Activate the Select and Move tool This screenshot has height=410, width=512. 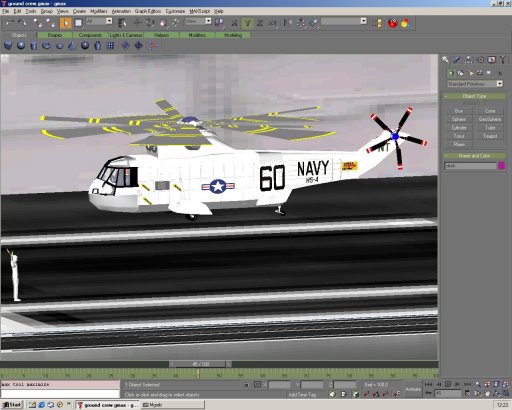point(137,23)
